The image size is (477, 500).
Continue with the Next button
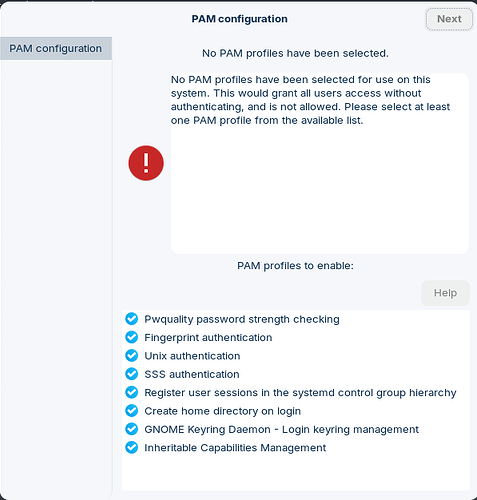pyautogui.click(x=449, y=19)
